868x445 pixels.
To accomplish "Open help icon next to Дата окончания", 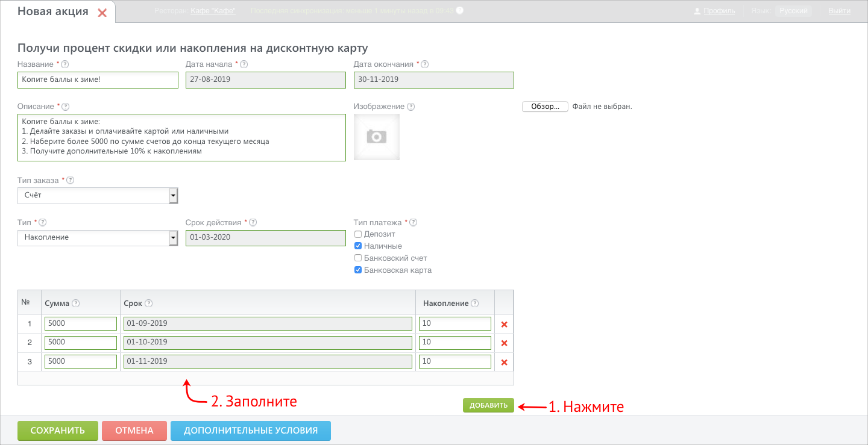I will 425,64.
